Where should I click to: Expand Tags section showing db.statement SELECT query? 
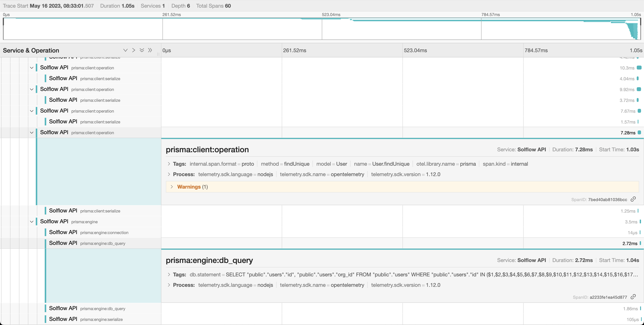[169, 274]
